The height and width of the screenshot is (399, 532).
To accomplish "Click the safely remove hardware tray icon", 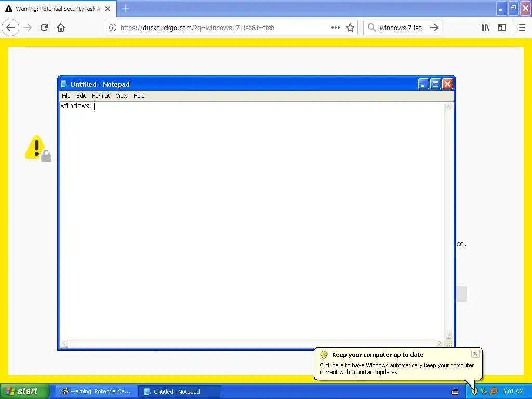I will [x=484, y=392].
